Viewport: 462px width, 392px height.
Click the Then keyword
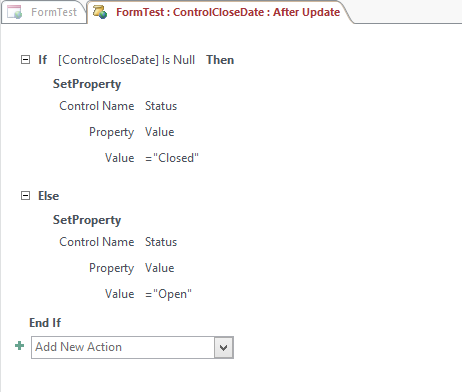point(220,60)
